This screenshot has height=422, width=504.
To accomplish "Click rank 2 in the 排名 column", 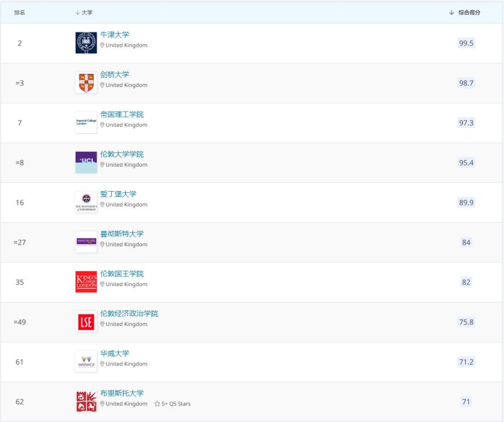I will click(20, 43).
